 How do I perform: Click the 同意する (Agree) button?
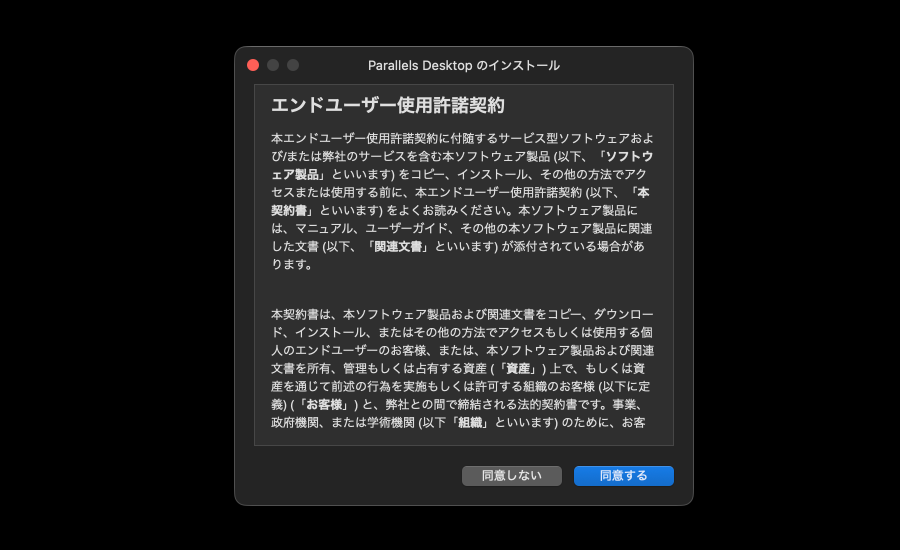pyautogui.click(x=623, y=475)
